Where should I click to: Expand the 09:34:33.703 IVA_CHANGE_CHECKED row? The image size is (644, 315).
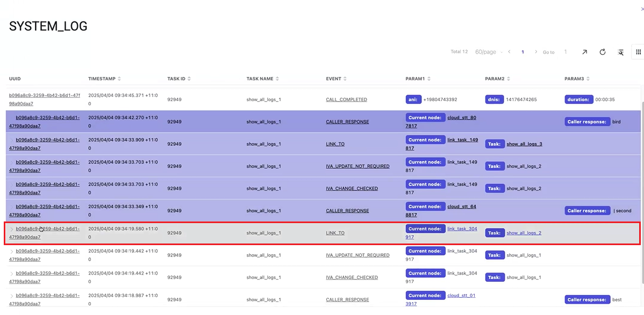(x=11, y=184)
